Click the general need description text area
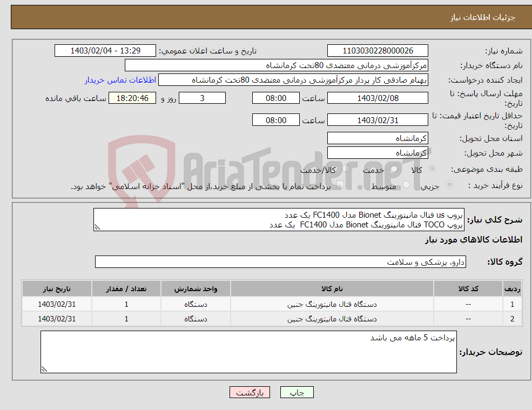 pos(279,220)
